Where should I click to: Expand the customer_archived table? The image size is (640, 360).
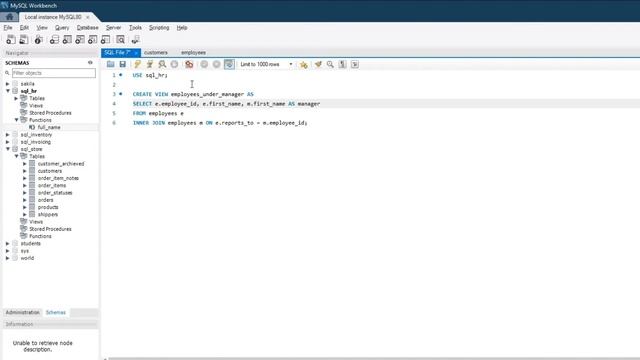[x=24, y=164]
